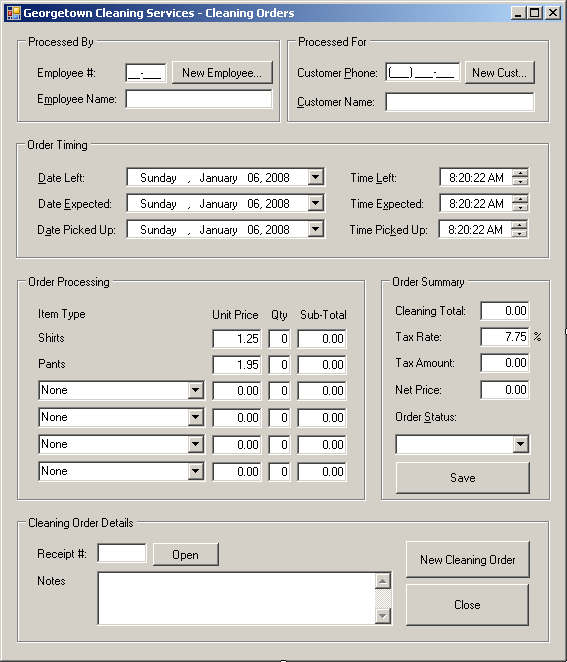Decrease Time Left with the down spinner arrow
The image size is (567, 662).
point(520,182)
